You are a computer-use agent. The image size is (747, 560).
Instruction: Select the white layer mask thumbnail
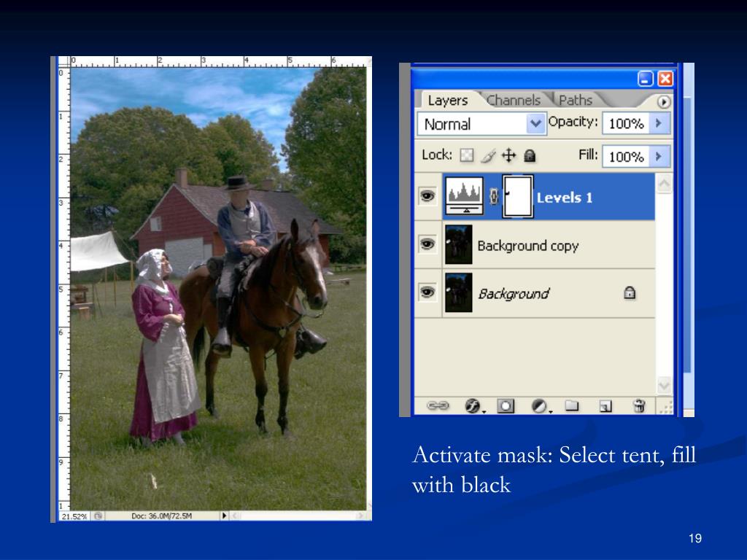[518, 196]
